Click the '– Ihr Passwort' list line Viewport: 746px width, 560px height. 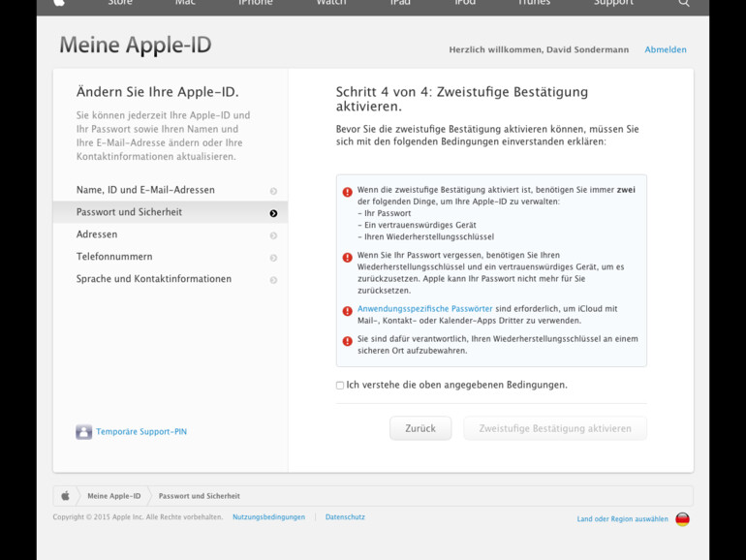[x=385, y=213]
